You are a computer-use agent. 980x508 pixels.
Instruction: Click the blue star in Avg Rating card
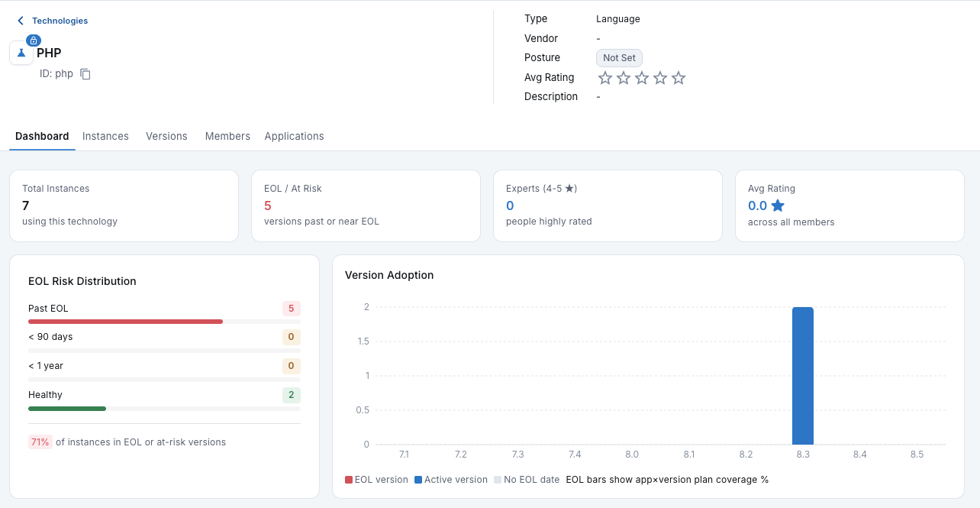pos(778,205)
